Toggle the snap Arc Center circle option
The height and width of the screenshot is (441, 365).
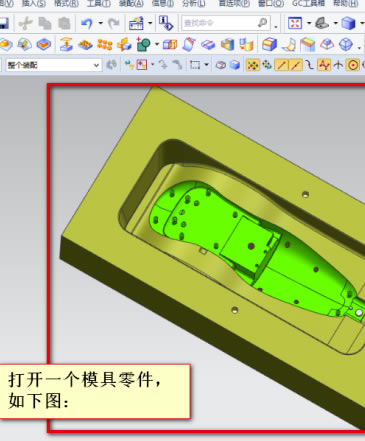(352, 65)
